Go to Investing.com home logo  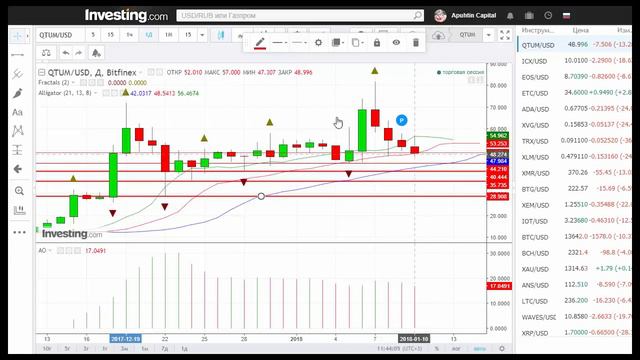coord(126,16)
